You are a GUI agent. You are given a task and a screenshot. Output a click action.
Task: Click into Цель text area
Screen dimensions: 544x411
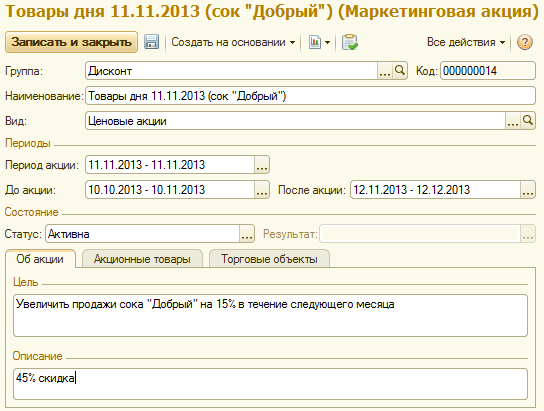coord(270,316)
